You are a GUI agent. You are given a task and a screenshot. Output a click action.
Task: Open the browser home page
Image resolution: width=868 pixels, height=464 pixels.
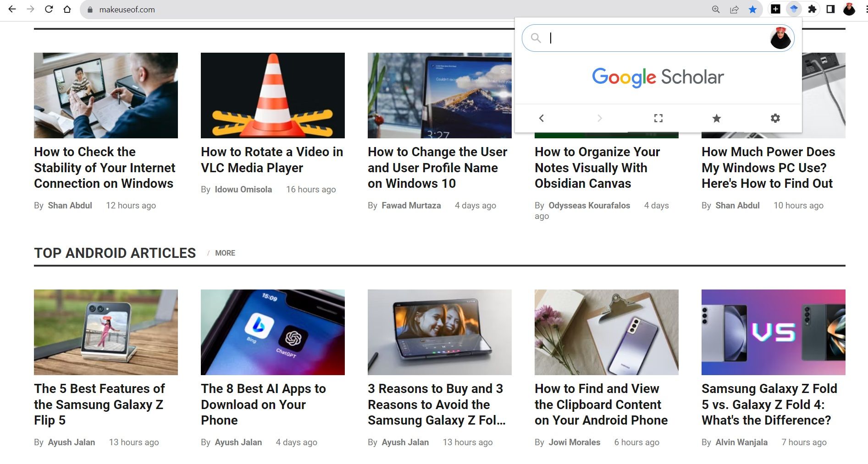click(x=67, y=9)
